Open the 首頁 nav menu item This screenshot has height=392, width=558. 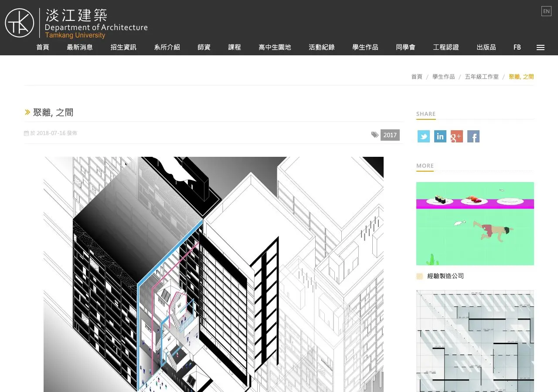coord(43,47)
